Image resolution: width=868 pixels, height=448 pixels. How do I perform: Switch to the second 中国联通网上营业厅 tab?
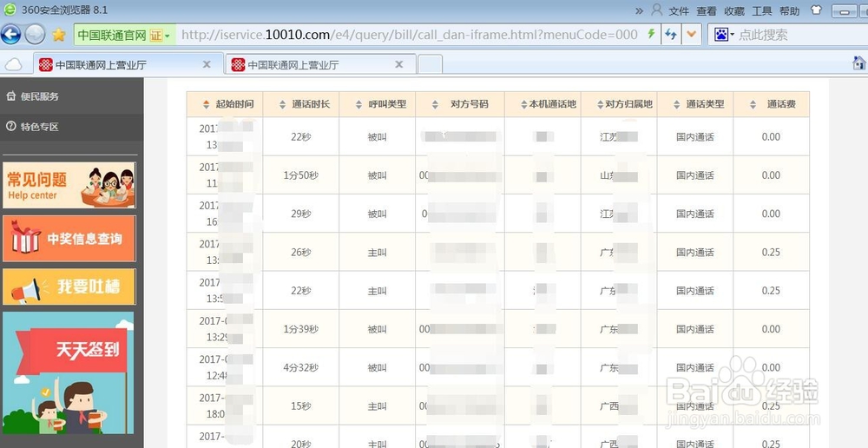(320, 64)
